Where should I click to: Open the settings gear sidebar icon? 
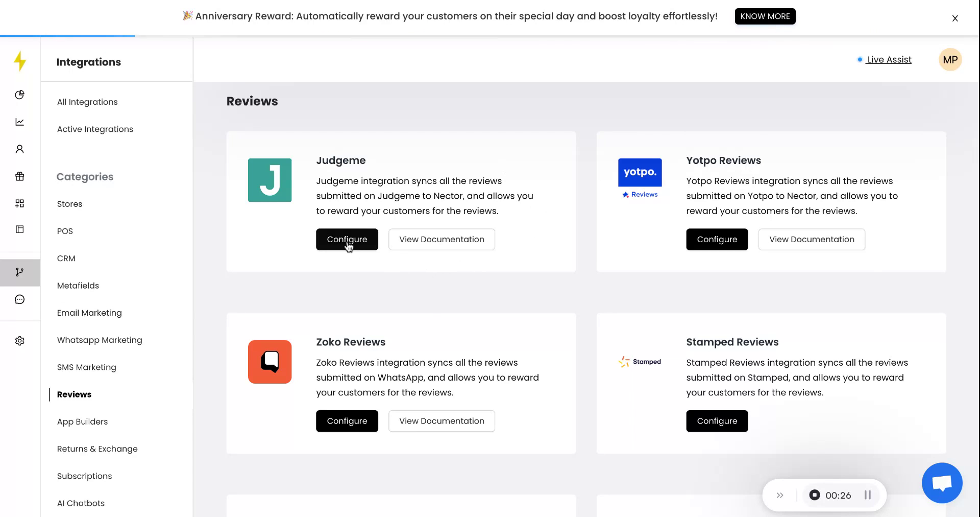pyautogui.click(x=20, y=341)
